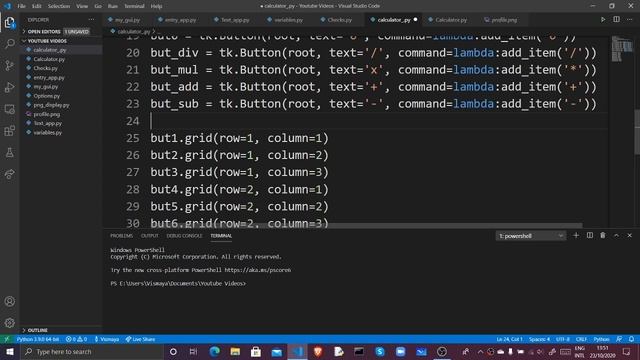Open File Explorer from the taskbar
Viewport: 640px width, 360px height.
click(235, 352)
